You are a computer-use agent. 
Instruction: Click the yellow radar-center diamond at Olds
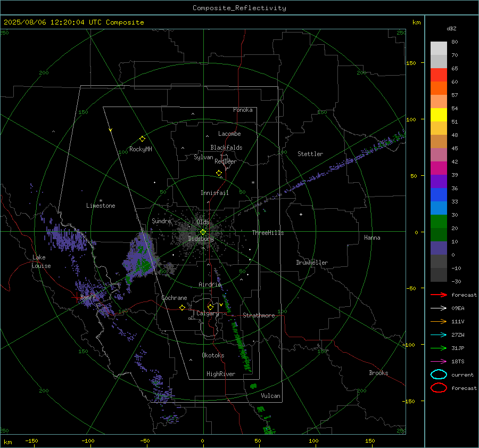pos(203,232)
